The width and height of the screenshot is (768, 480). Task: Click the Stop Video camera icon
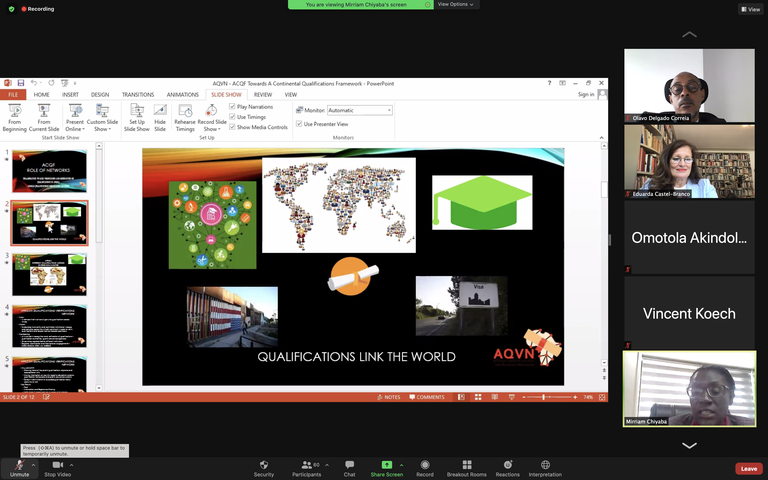[58, 464]
